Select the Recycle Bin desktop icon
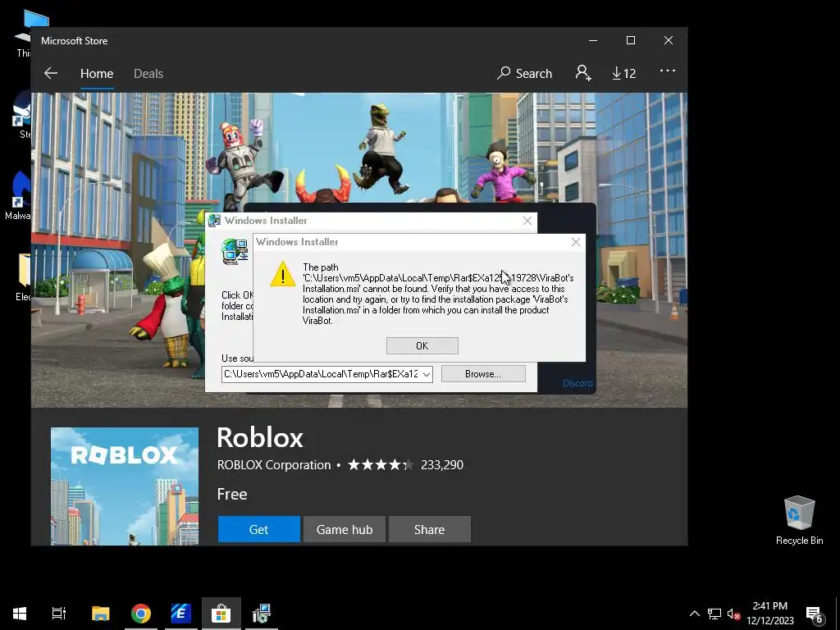 coord(799,520)
